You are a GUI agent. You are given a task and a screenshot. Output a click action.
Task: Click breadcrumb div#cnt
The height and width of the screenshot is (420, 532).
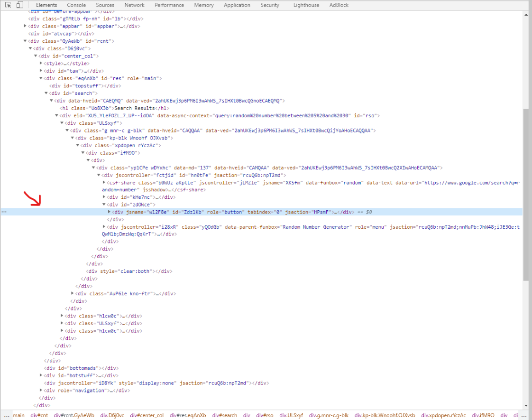(x=39, y=415)
